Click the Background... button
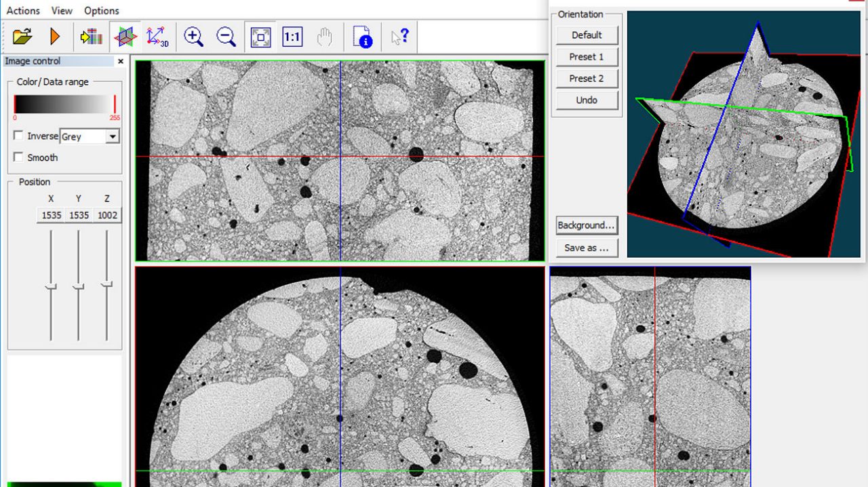 (x=587, y=225)
